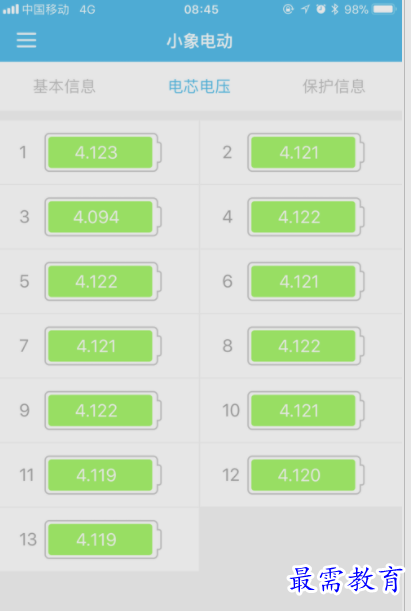
Task: Select cell 3 battery showing 4.094
Action: pyautogui.click(x=103, y=217)
